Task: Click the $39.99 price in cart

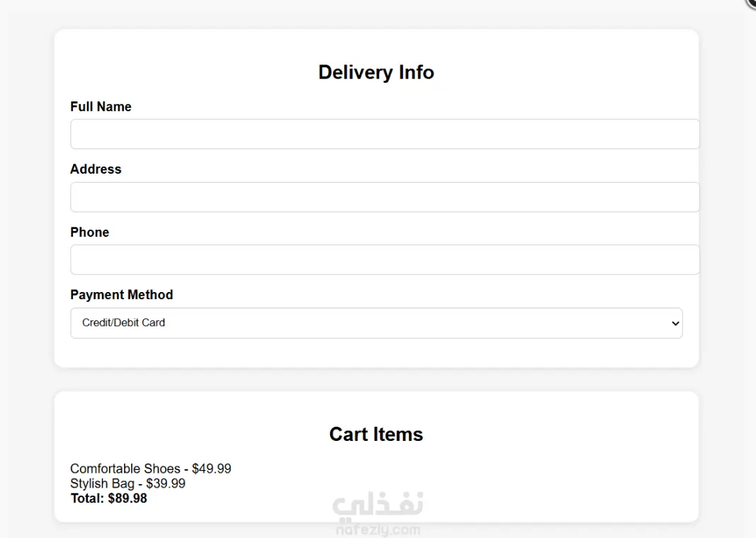Action: coord(166,483)
